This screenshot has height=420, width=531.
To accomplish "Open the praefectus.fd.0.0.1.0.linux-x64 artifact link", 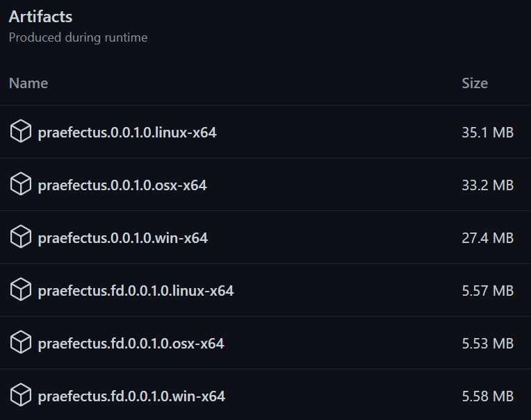I will [136, 290].
